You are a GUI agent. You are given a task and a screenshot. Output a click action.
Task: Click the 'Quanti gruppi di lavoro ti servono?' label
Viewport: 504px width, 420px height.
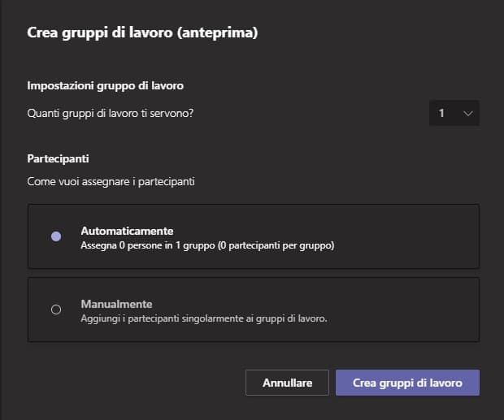tap(111, 114)
